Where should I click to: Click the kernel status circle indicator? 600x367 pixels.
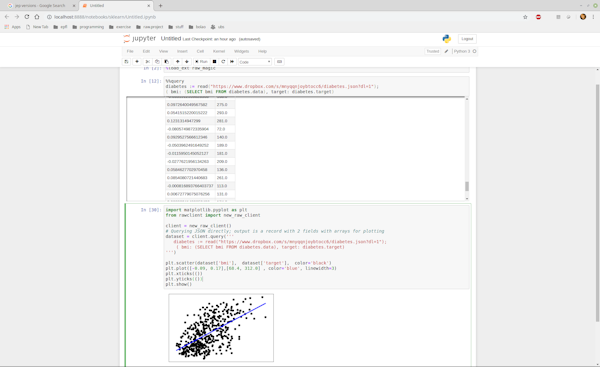[474, 51]
